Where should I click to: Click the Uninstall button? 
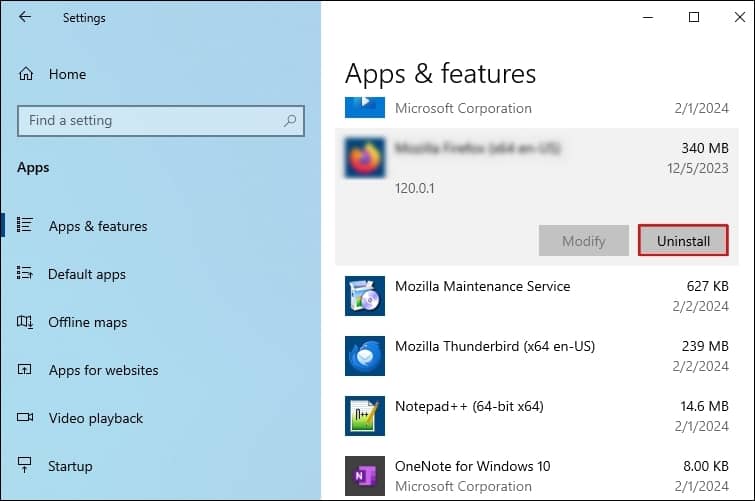coord(683,240)
